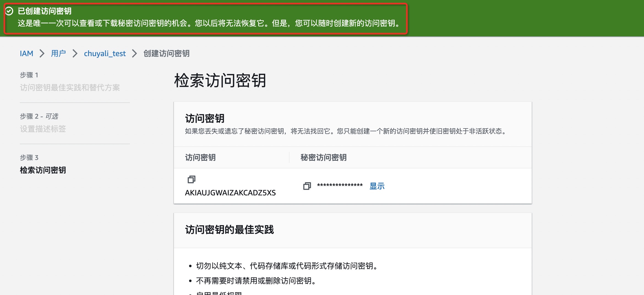
Task: Click the masked asterisks secret key value
Action: (340, 185)
